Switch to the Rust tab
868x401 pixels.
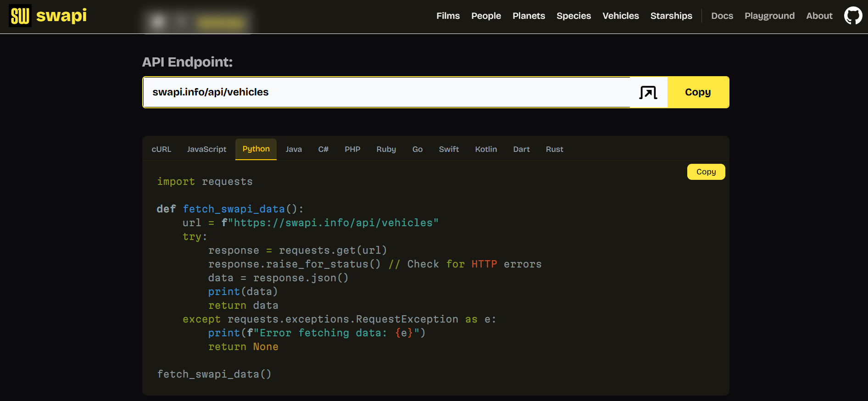click(554, 149)
